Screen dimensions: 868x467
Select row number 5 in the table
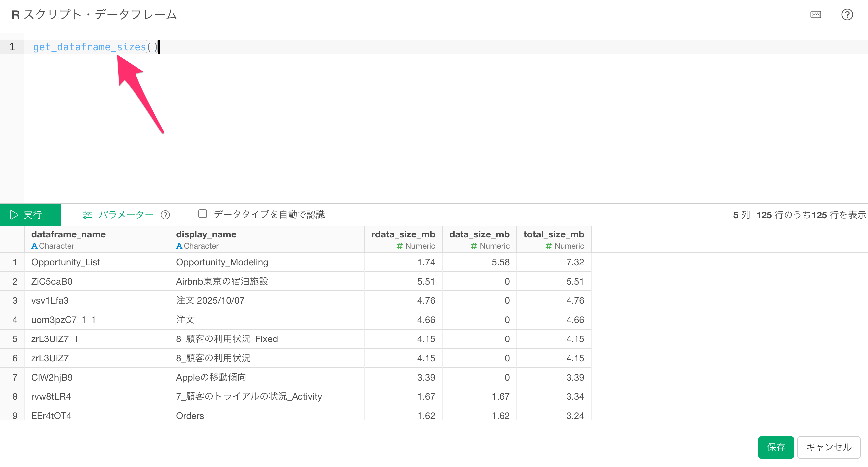click(15, 339)
